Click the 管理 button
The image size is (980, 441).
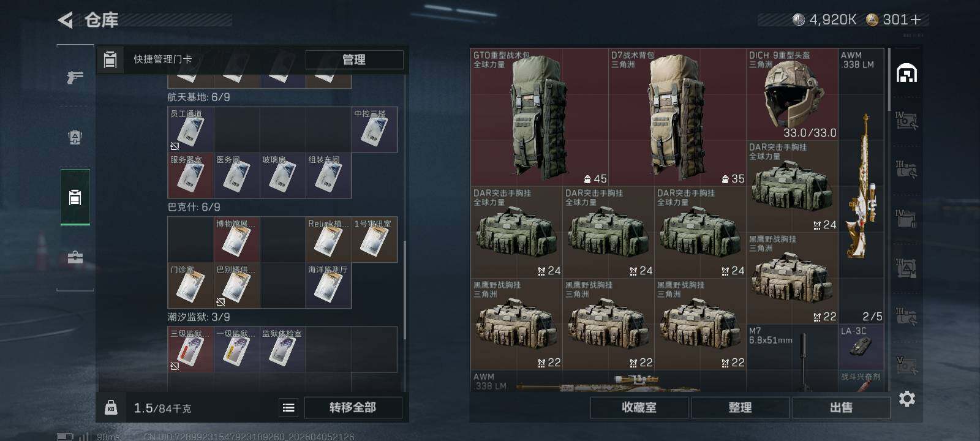click(x=354, y=59)
